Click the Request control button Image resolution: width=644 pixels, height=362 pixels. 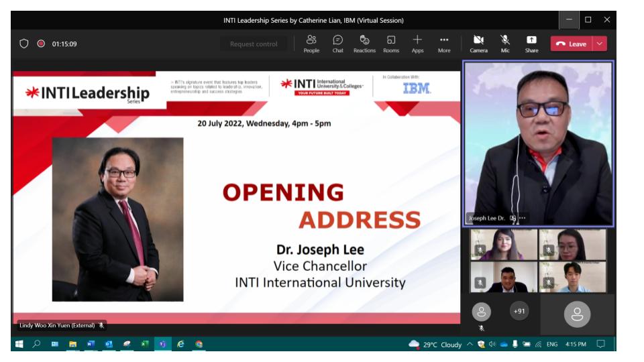(254, 44)
